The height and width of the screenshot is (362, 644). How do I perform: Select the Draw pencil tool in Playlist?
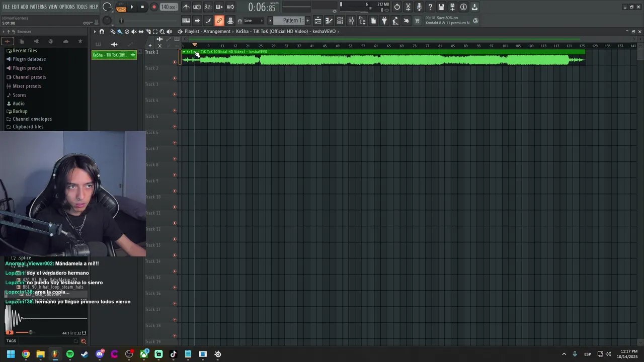pos(113,32)
